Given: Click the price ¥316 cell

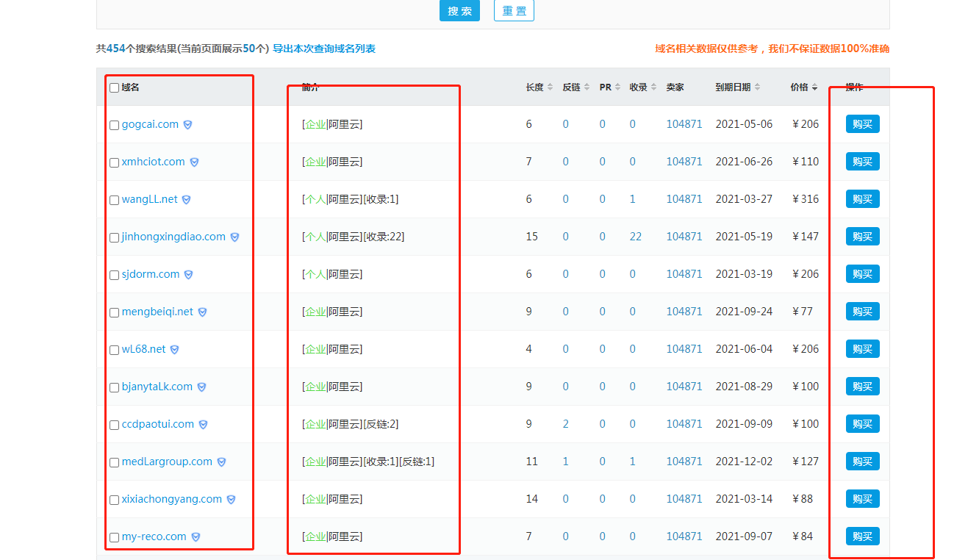Looking at the screenshot, I should pos(806,199).
